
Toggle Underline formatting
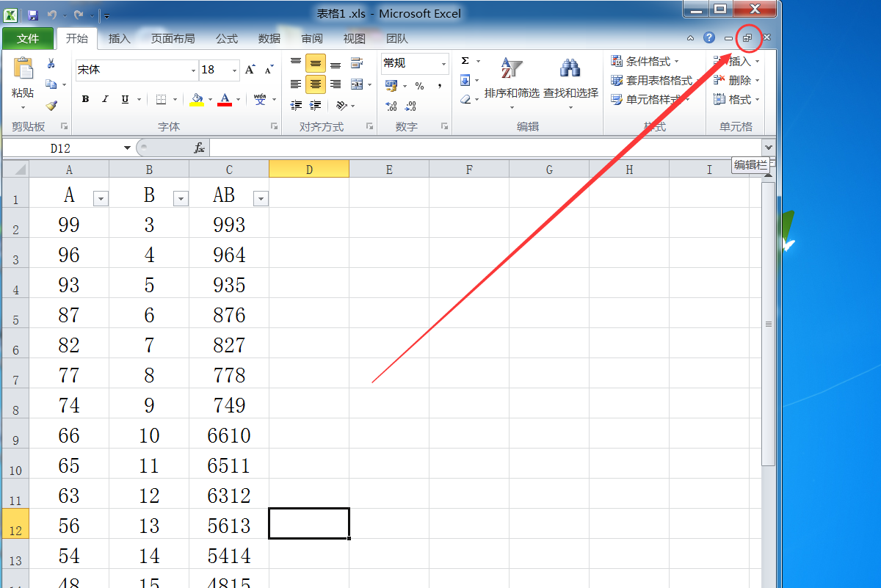(x=125, y=99)
